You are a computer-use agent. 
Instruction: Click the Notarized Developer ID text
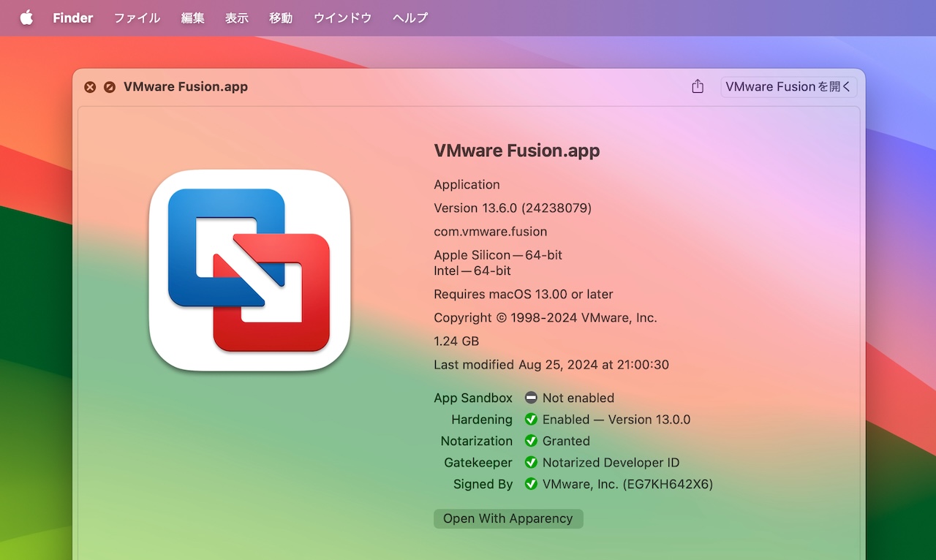[611, 463]
